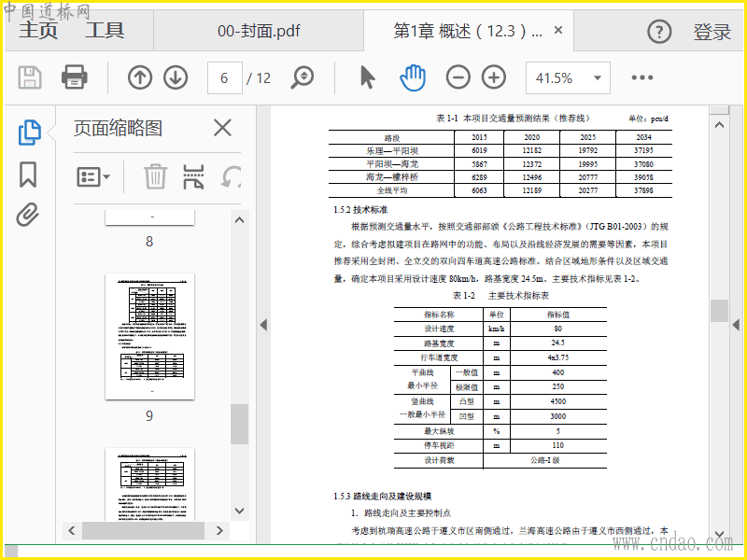This screenshot has height=560, width=747.
Task: Open the bookmarks panel icon
Action: [x=28, y=175]
